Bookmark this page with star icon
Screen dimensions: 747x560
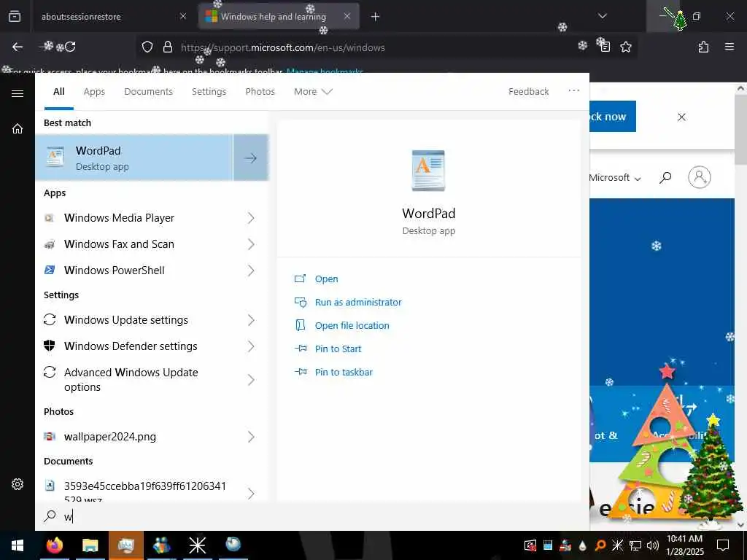626,47
